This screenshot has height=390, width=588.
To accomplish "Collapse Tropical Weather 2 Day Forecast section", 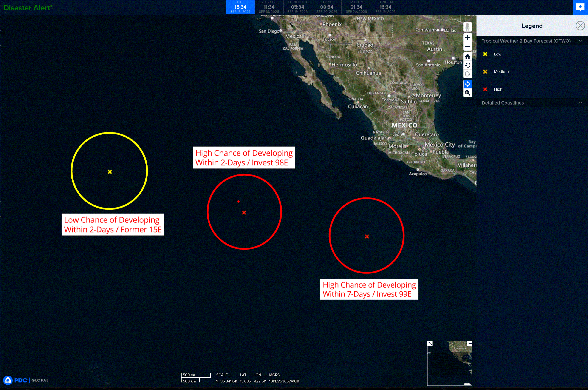I will point(580,41).
